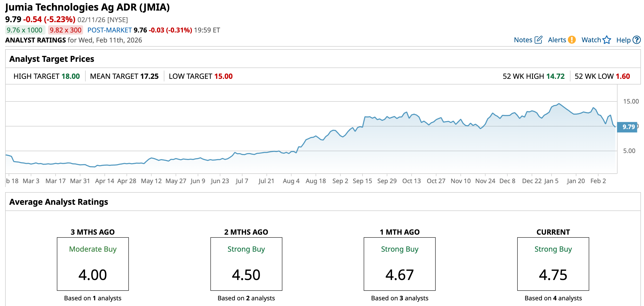Screen dimensions: 644x306
Task: Open the Alerts link
Action: [557, 40]
